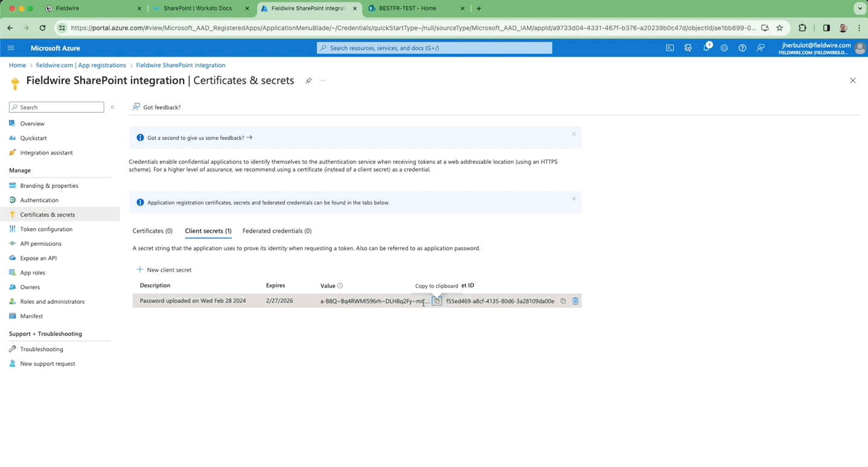Open the Azure portal settings gear
The height and width of the screenshot is (467, 868).
pos(724,48)
